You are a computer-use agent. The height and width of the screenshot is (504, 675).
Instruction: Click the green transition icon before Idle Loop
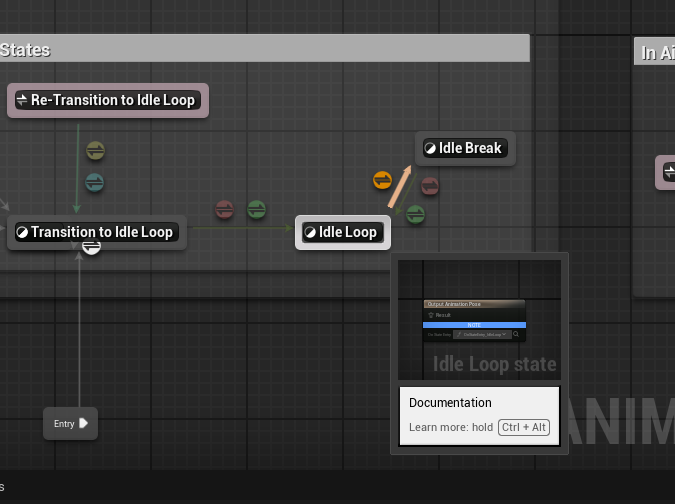[257, 210]
